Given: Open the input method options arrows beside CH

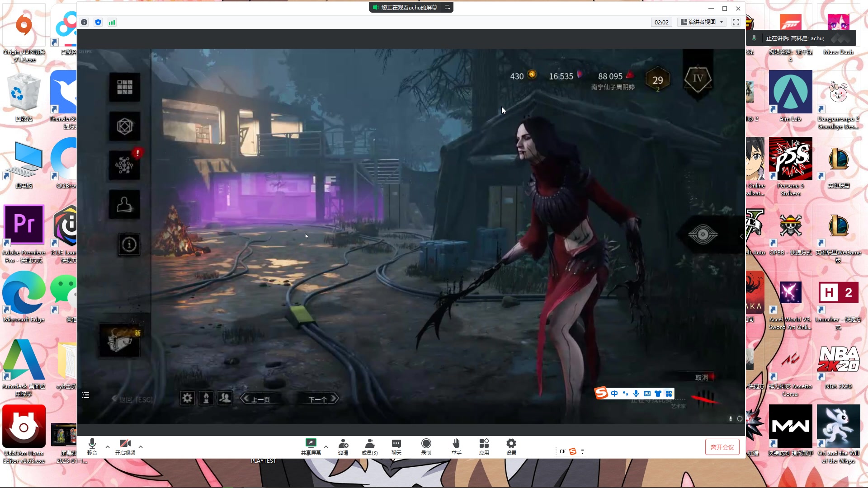Looking at the screenshot, I should click(x=582, y=451).
